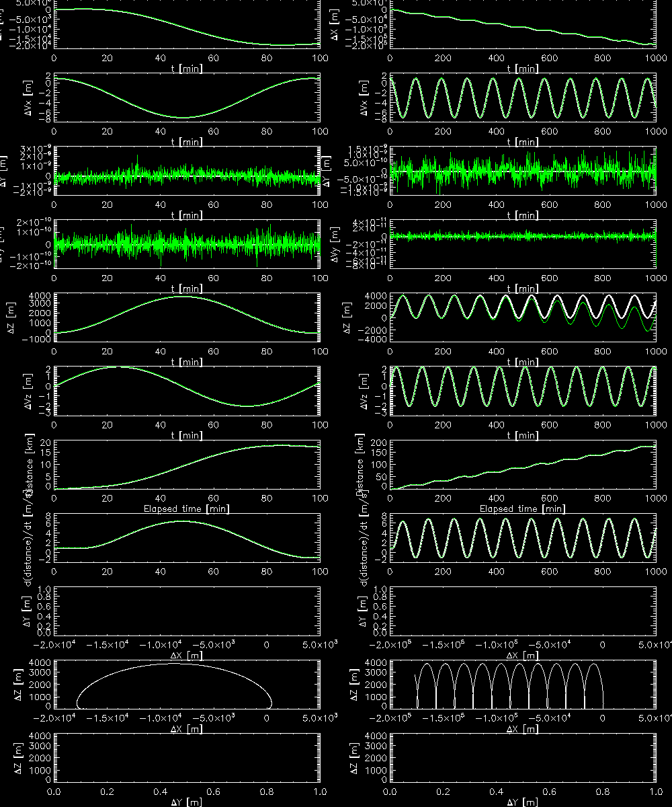The width and height of the screenshot is (672, 807).
Task: Click the ΔVx curve in the 0–100 min plot
Action: (x=186, y=98)
